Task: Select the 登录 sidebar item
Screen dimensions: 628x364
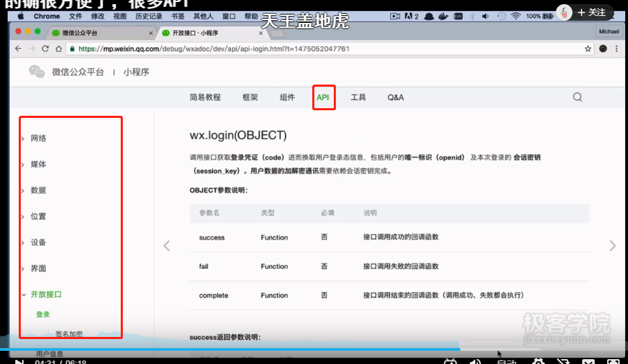Action: pos(43,315)
